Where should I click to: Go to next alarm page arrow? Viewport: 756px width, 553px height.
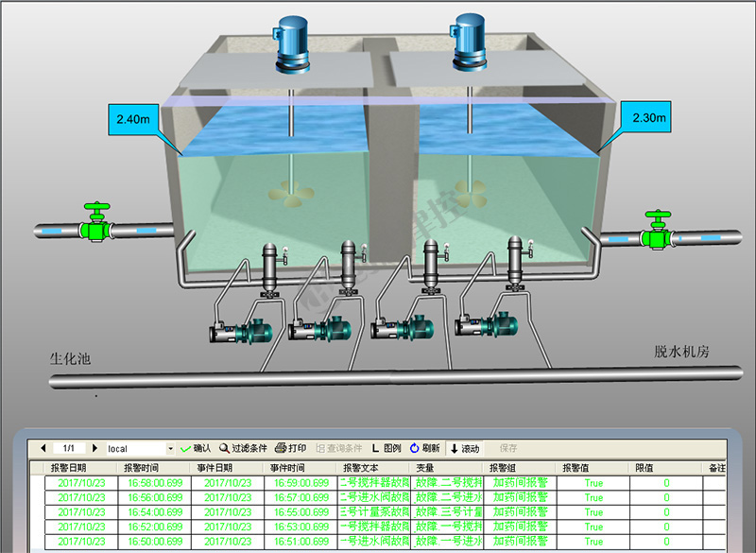94,448
